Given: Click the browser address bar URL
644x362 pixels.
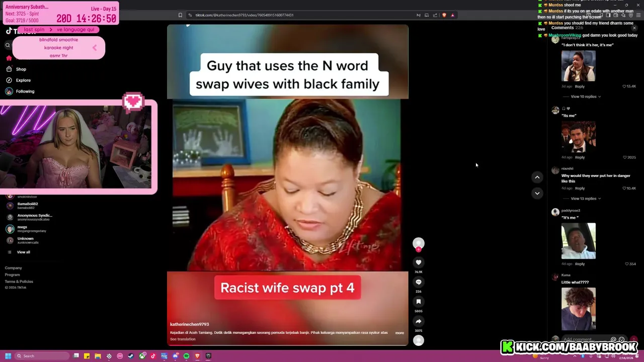Looking at the screenshot, I should tap(244, 15).
